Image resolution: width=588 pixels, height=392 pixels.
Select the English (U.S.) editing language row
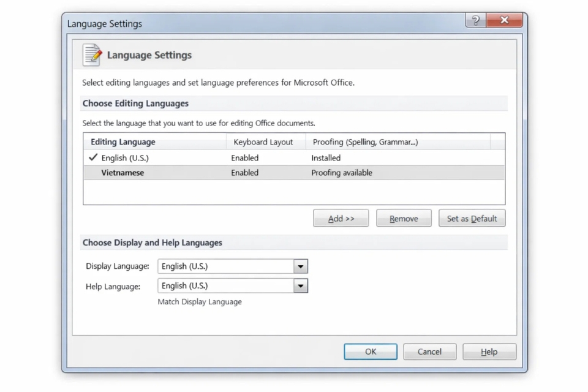[125, 158]
